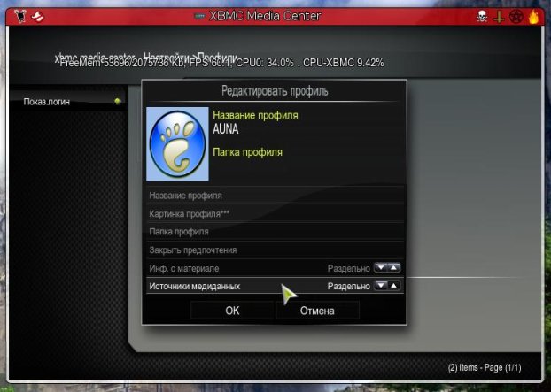Screen dimensions: 551x392
Task: Click the Инф. о материале label
Action: [x=184, y=268]
